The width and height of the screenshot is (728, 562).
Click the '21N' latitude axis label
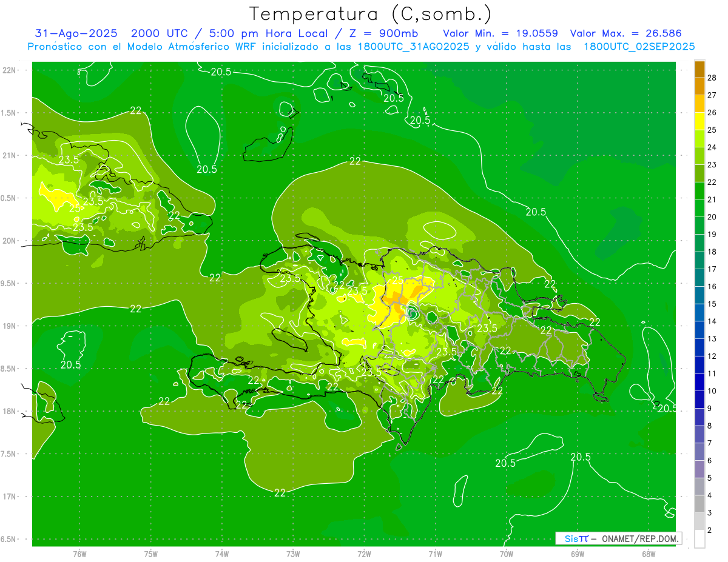coord(9,155)
